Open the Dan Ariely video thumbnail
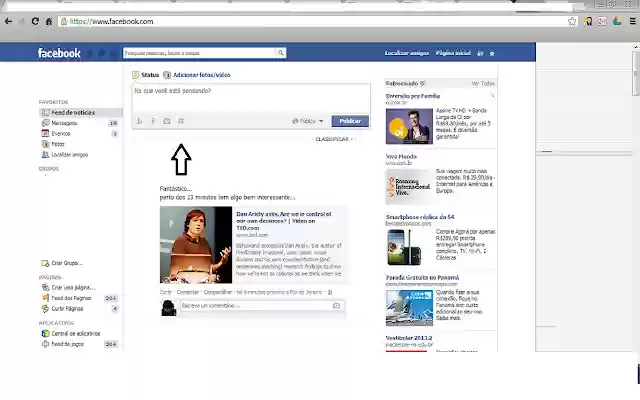This screenshot has width=640, height=400. pos(196,244)
